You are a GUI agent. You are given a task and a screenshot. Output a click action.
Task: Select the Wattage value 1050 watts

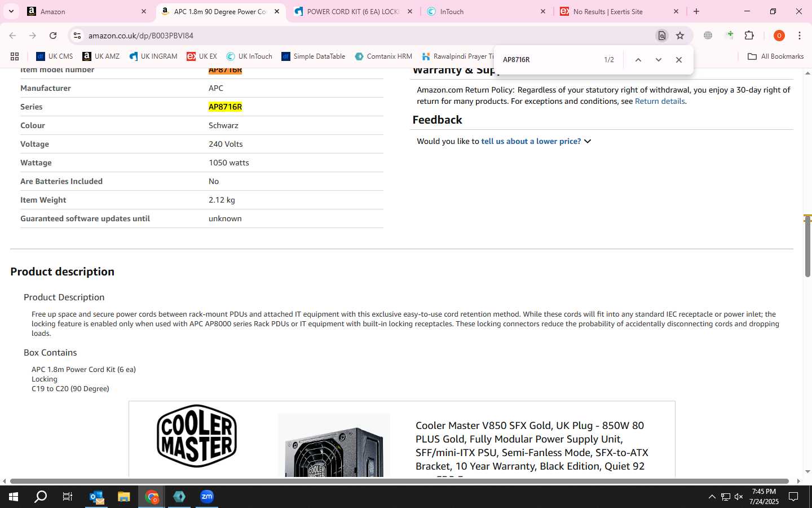click(229, 163)
